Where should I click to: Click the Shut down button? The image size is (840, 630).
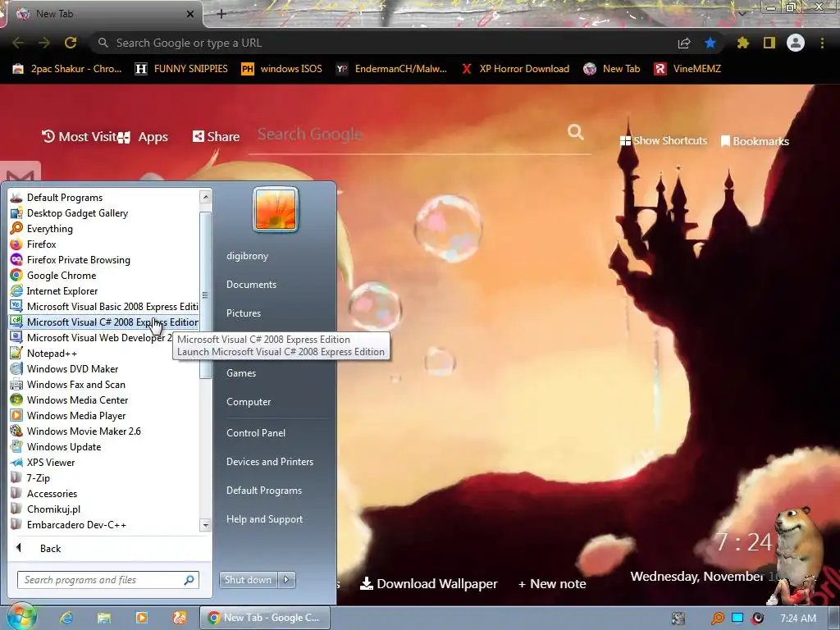(248, 580)
